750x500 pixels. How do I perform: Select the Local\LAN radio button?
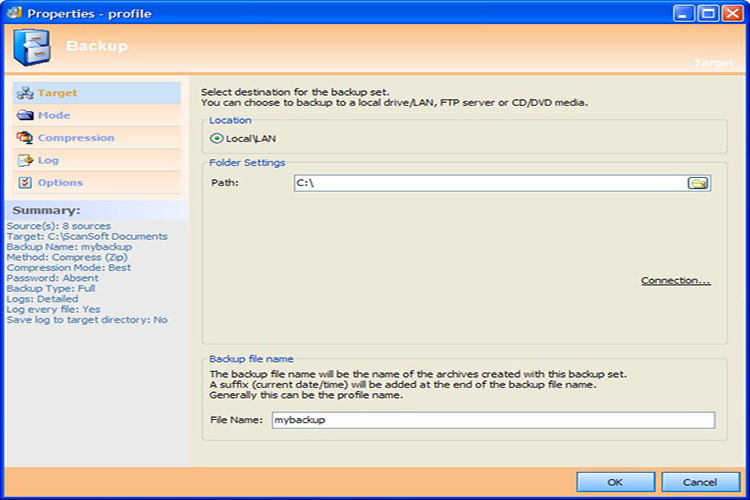tap(217, 138)
